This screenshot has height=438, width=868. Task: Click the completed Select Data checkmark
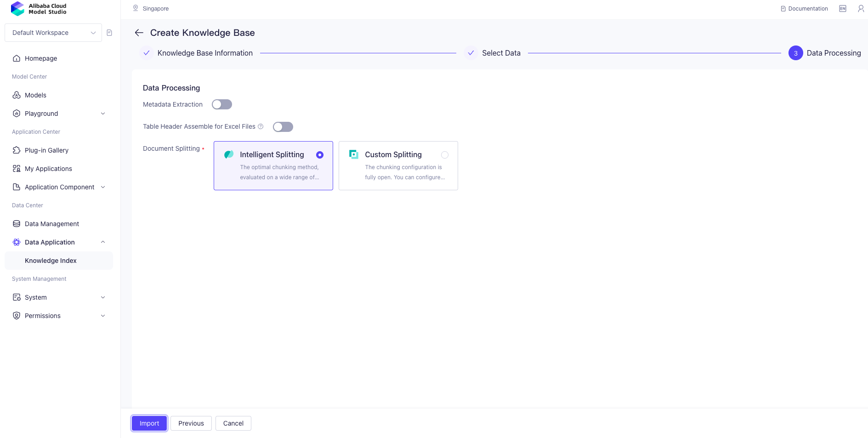[471, 53]
